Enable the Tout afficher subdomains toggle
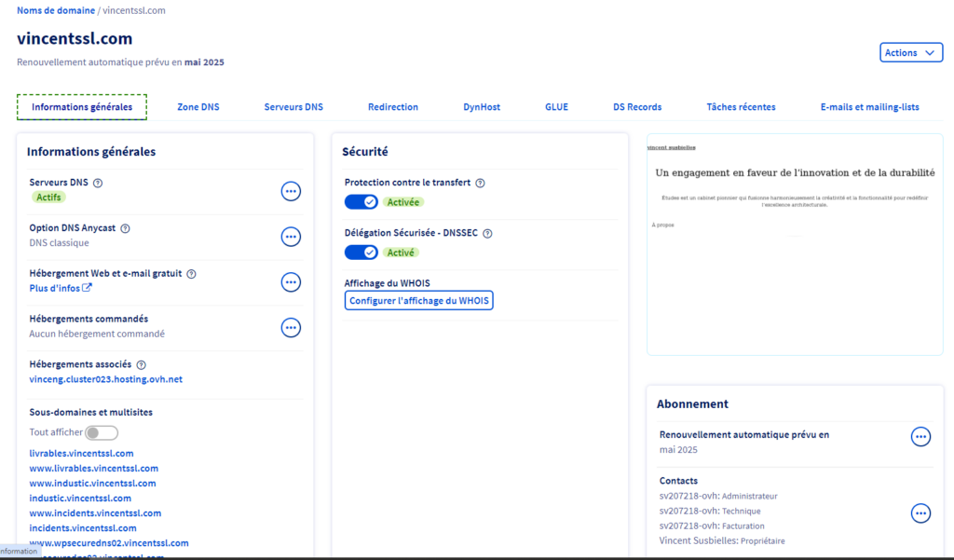This screenshot has width=954, height=560. (x=102, y=432)
